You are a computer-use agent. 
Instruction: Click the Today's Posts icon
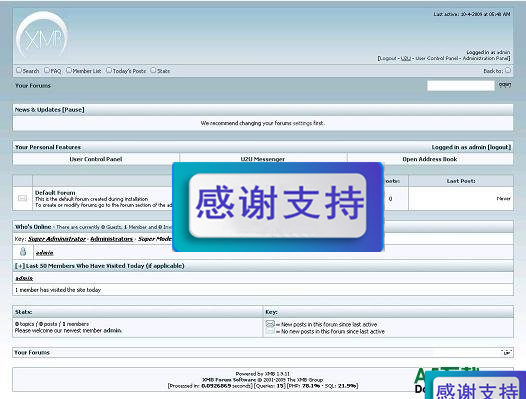[109, 70]
